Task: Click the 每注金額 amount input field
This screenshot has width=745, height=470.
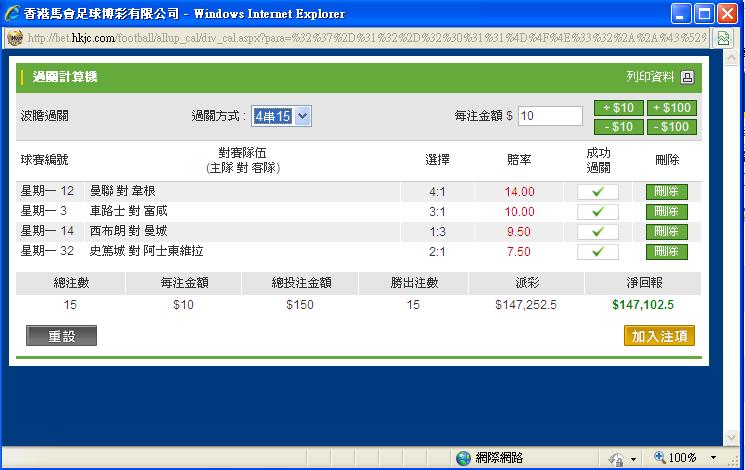Action: click(550, 116)
